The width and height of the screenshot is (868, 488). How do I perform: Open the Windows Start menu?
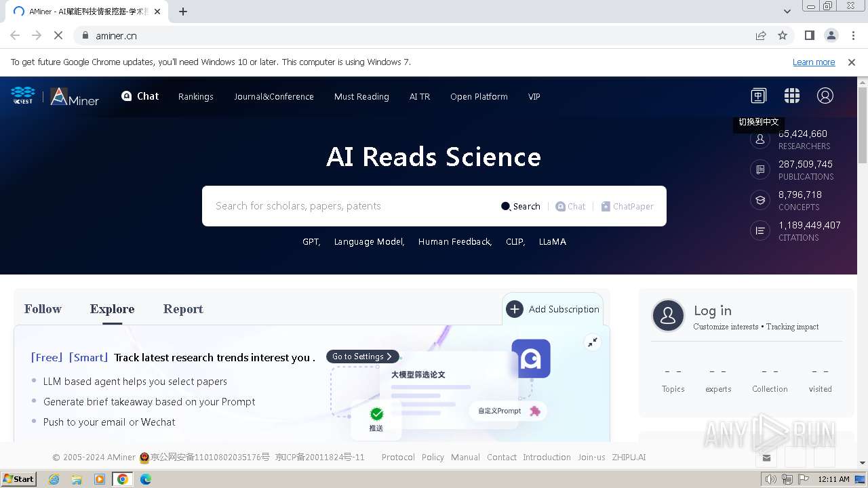coord(18,479)
